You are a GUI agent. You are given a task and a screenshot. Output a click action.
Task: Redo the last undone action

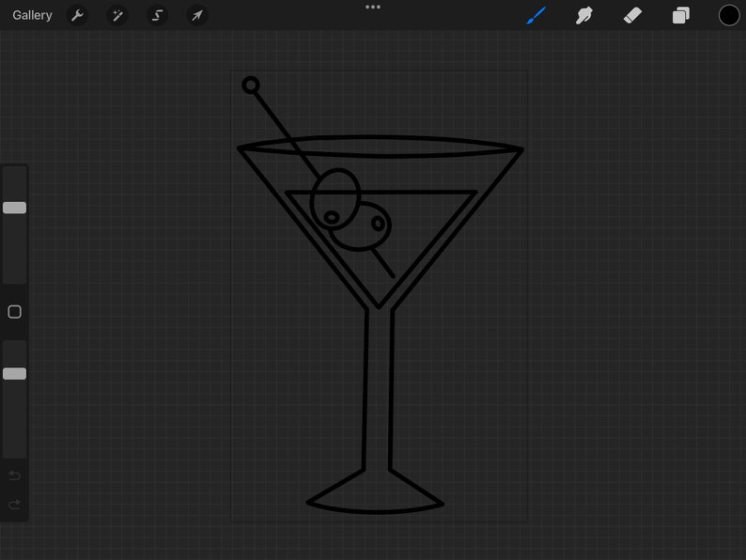point(15,504)
